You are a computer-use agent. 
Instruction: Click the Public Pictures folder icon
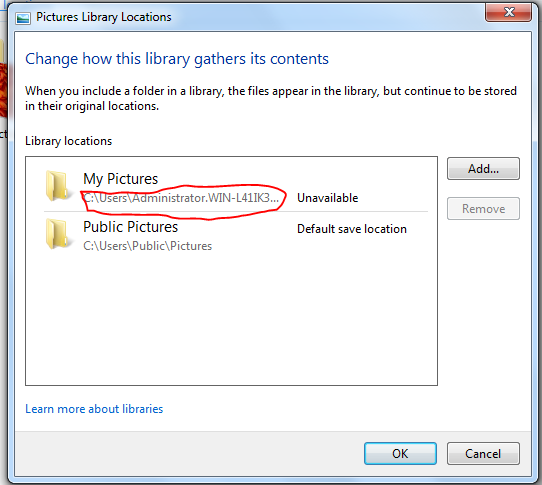point(57,234)
